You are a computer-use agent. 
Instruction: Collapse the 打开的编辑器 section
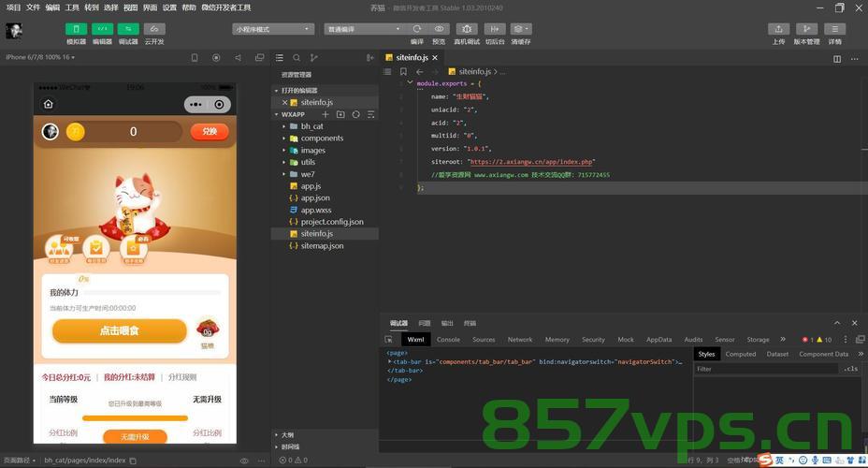pos(276,90)
